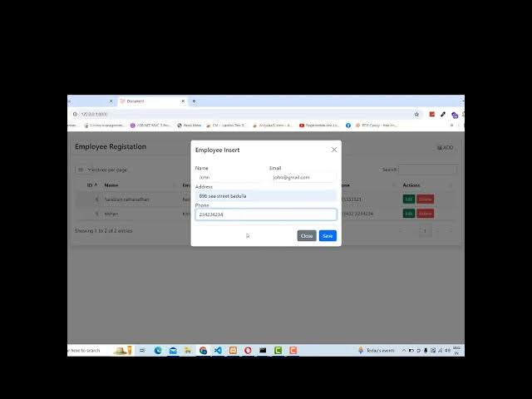Open Visual Studio Code from the taskbar
This screenshot has height=399, width=532.
click(218, 351)
